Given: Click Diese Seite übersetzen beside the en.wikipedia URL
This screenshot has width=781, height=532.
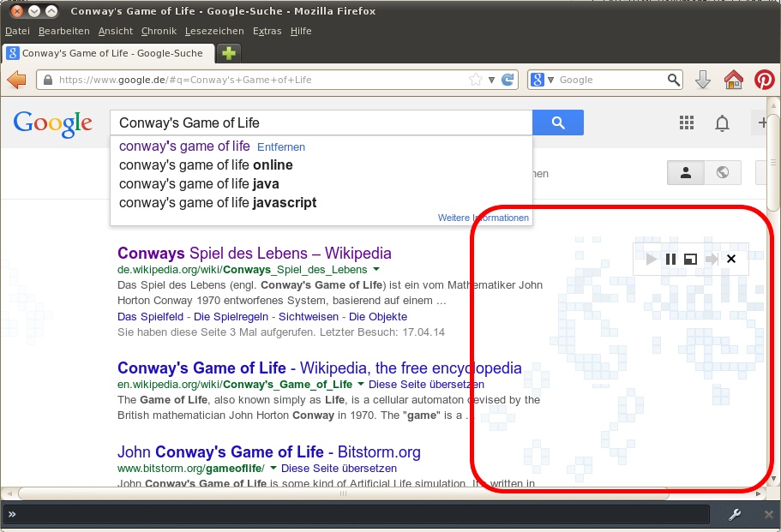Looking at the screenshot, I should 426,384.
